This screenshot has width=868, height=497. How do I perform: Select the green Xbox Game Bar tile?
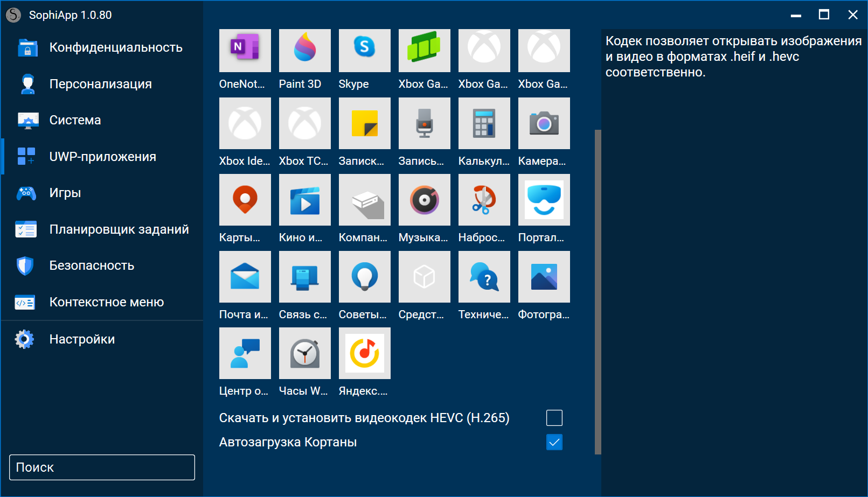tap(424, 51)
